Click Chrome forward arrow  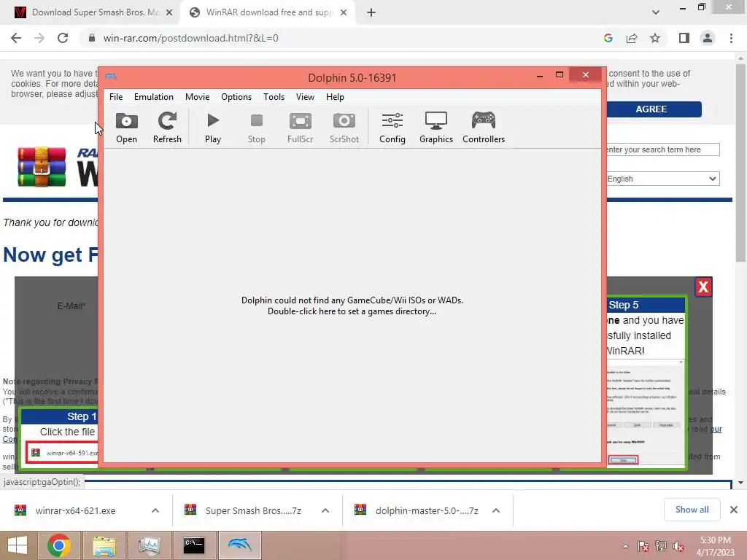pos(39,38)
